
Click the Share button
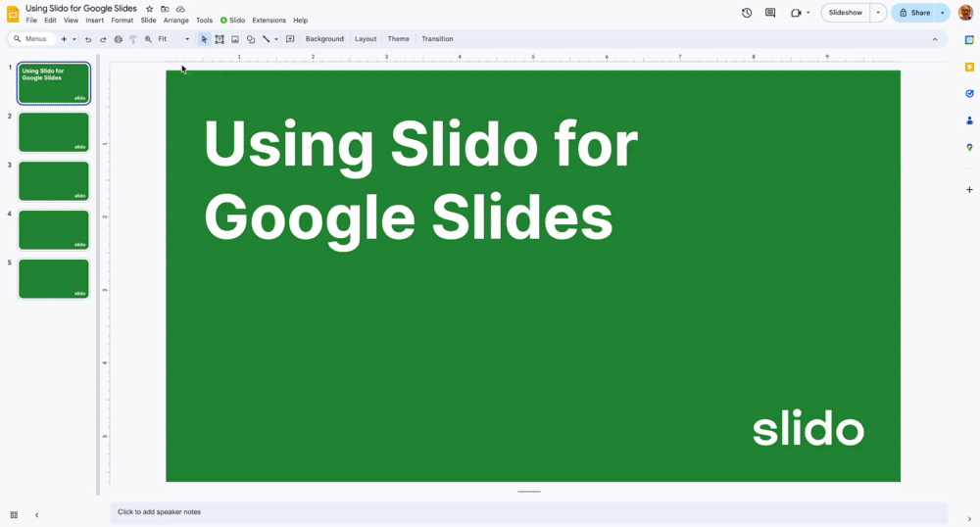click(x=914, y=13)
